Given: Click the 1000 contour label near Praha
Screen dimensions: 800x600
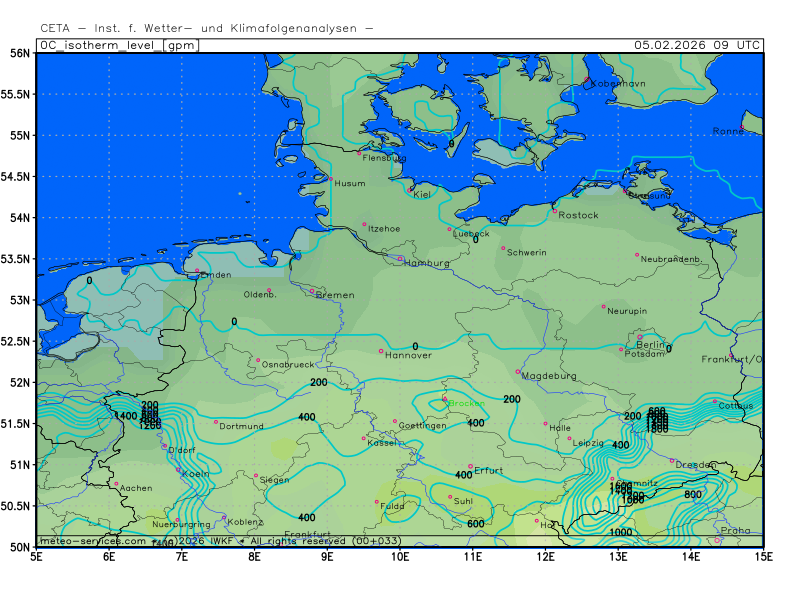Looking at the screenshot, I should pos(621,533).
